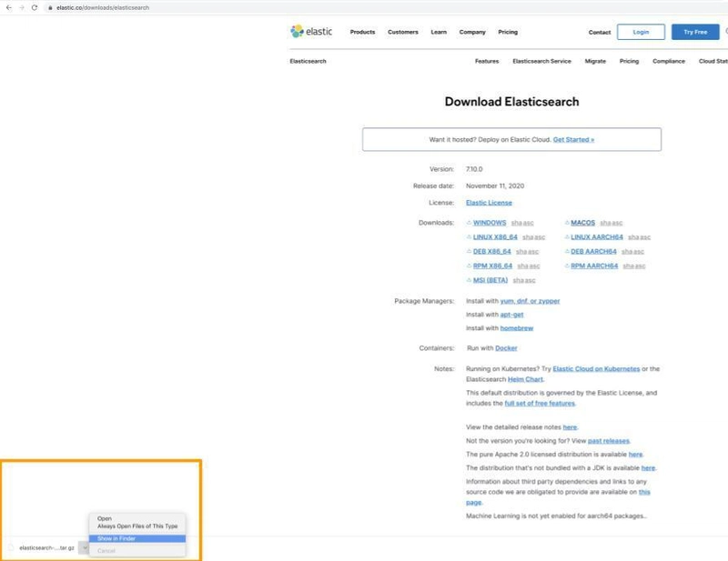Viewport: 728px width, 561px height.
Task: Click the browser forward arrow
Action: point(21,7)
